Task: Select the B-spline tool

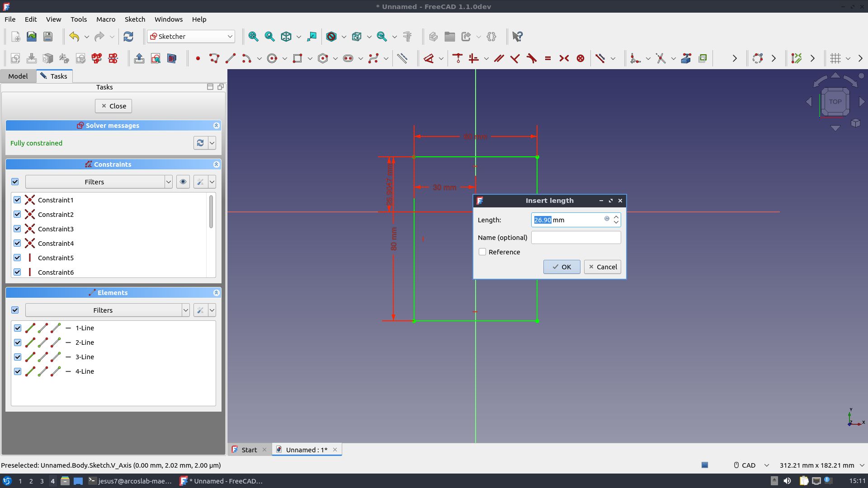Action: 373,58
